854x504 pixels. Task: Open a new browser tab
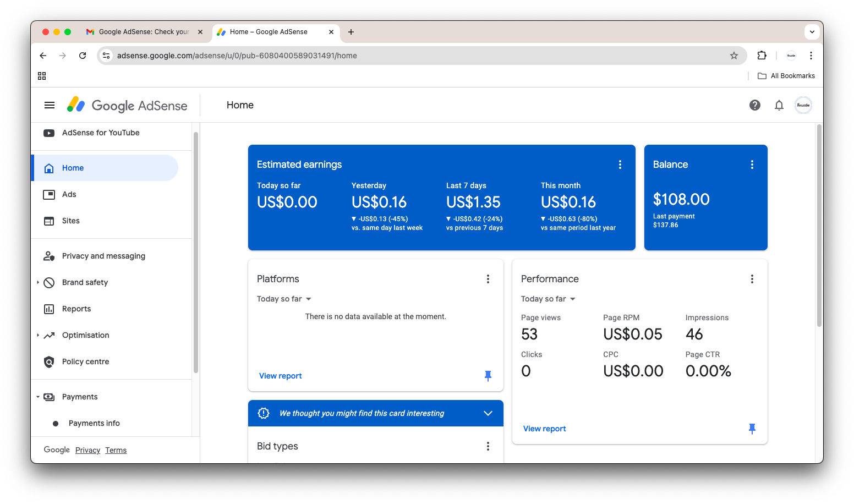tap(351, 32)
